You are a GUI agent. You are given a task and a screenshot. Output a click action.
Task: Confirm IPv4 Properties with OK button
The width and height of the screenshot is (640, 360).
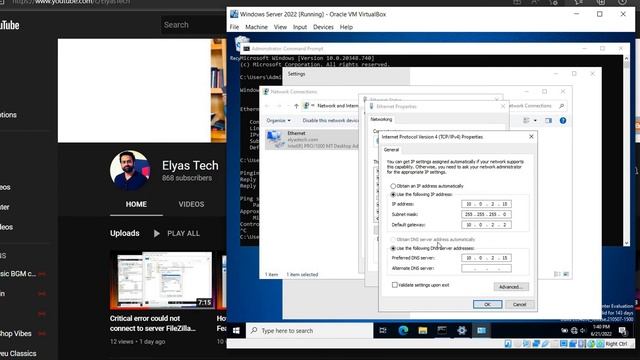tap(487, 304)
